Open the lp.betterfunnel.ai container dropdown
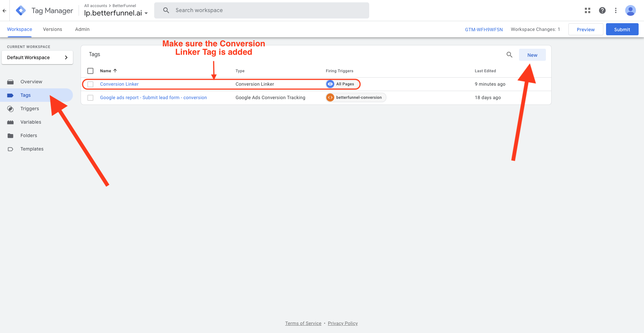This screenshot has height=333, width=644. coord(116,13)
